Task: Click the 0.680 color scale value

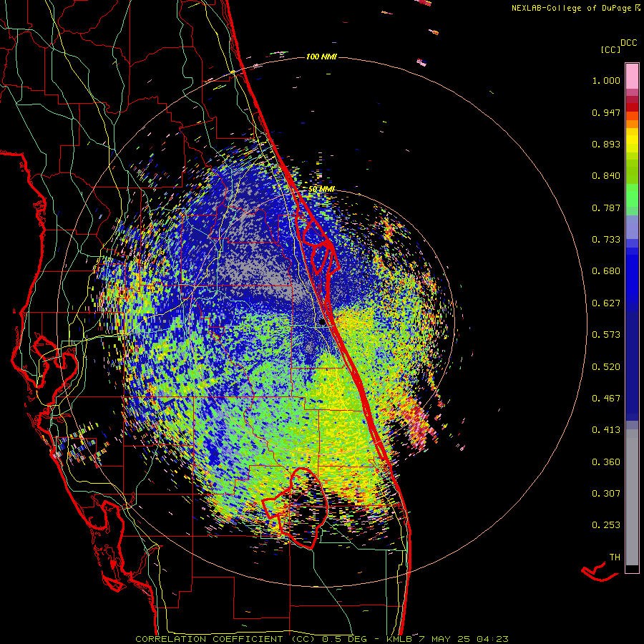Action: [x=606, y=271]
